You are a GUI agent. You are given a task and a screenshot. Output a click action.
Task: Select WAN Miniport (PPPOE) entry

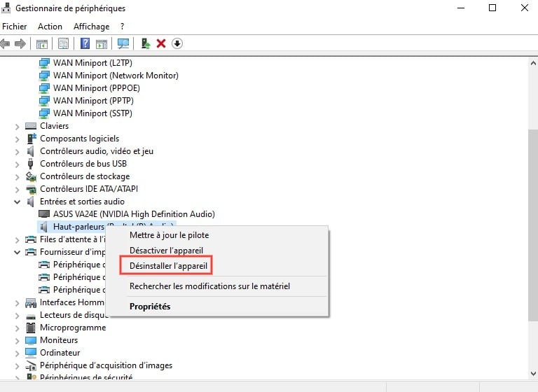pos(97,88)
